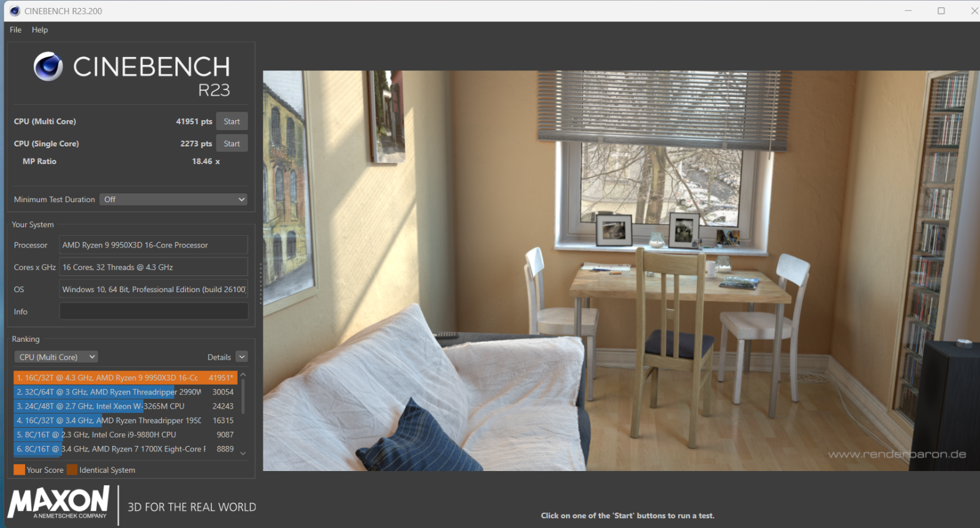Maximize the Cinebench window
The width and height of the screenshot is (980, 528).
[941, 11]
